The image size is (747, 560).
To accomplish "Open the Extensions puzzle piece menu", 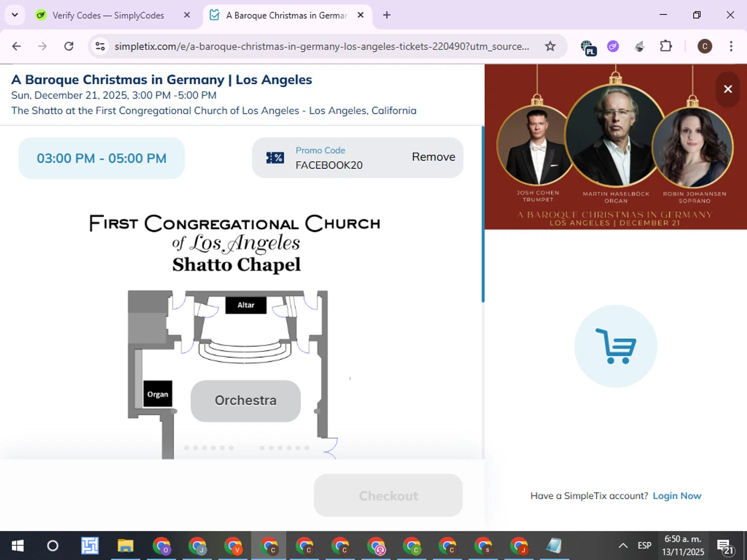I will pos(666,46).
